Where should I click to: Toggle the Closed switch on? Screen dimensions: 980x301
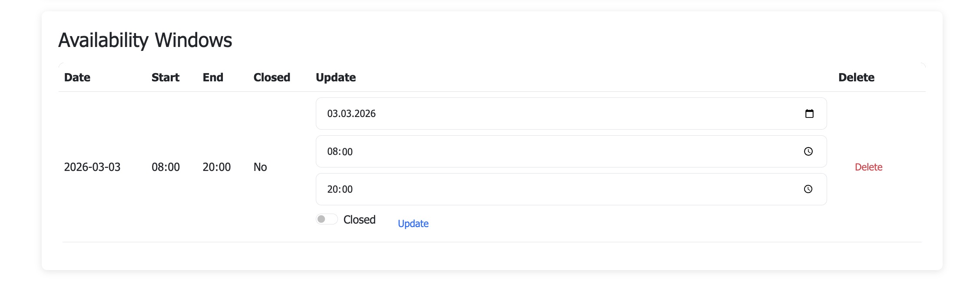pyautogui.click(x=327, y=219)
